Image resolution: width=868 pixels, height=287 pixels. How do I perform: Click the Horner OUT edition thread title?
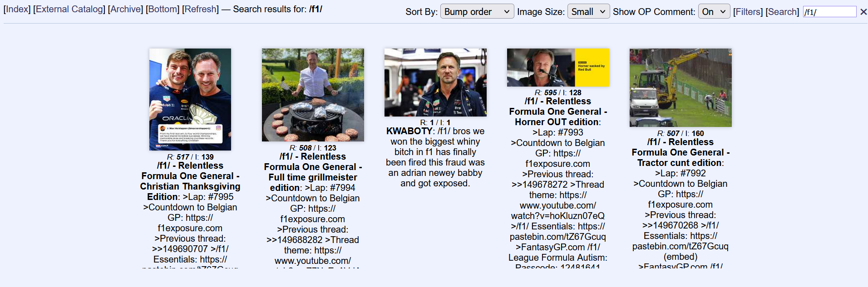click(558, 112)
